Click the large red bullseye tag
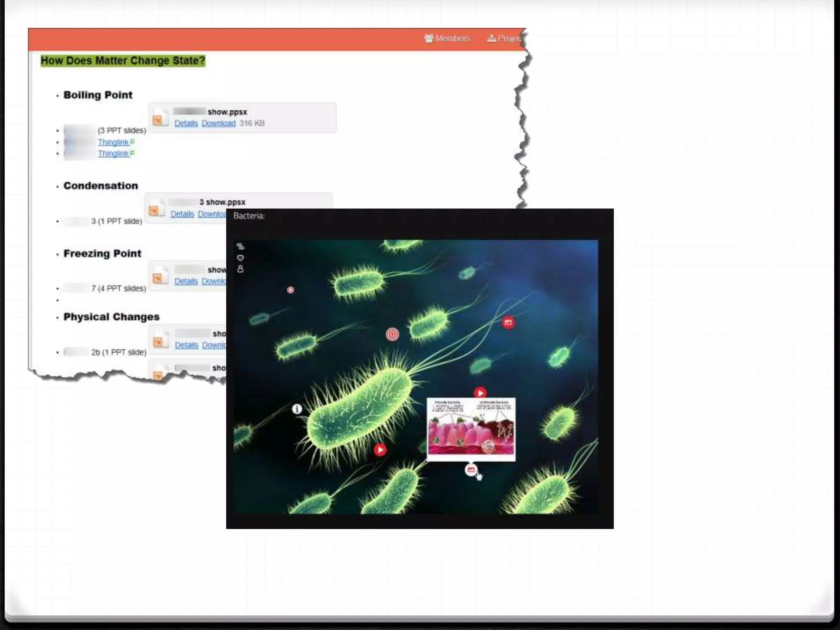This screenshot has height=630, width=840. point(393,334)
